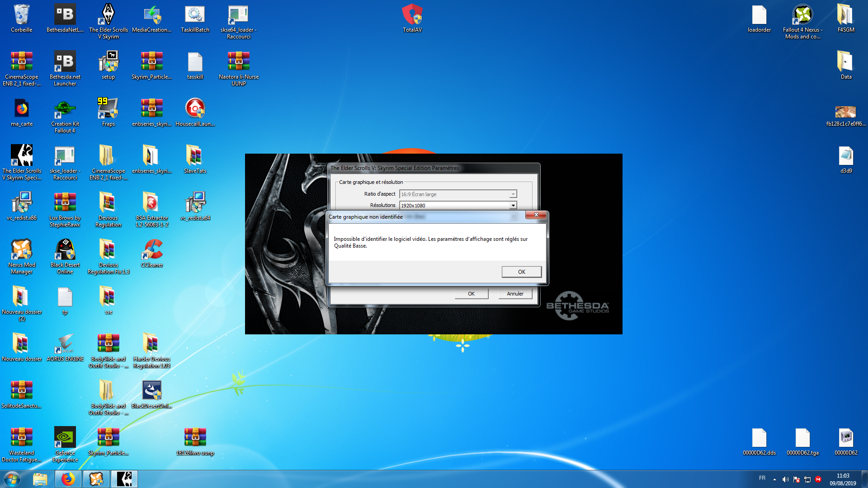Screen dimensions: 868x488
Task: Select the SolitudeSanctu... archive icon
Action: [21, 394]
